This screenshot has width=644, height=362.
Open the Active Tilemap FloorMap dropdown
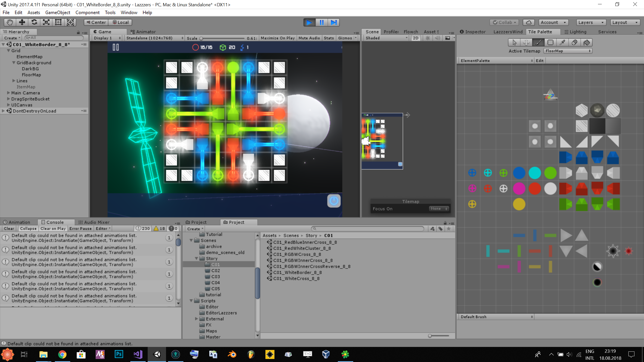(x=568, y=51)
